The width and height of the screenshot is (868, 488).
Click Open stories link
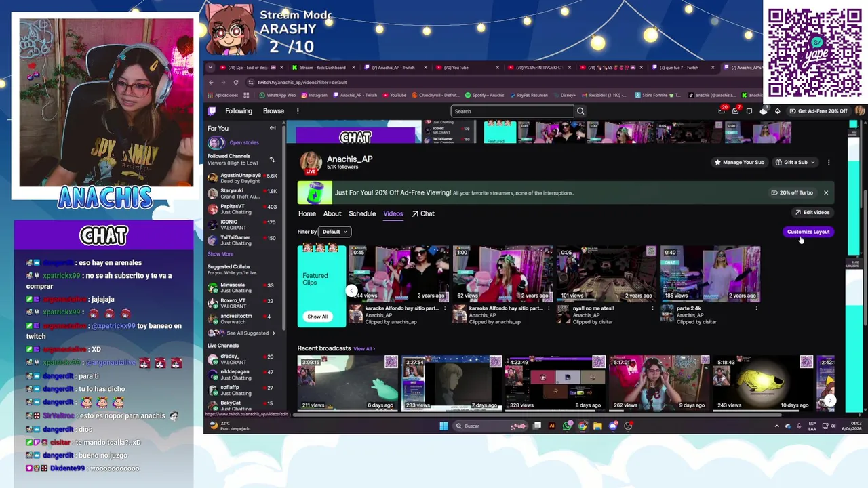[244, 143]
